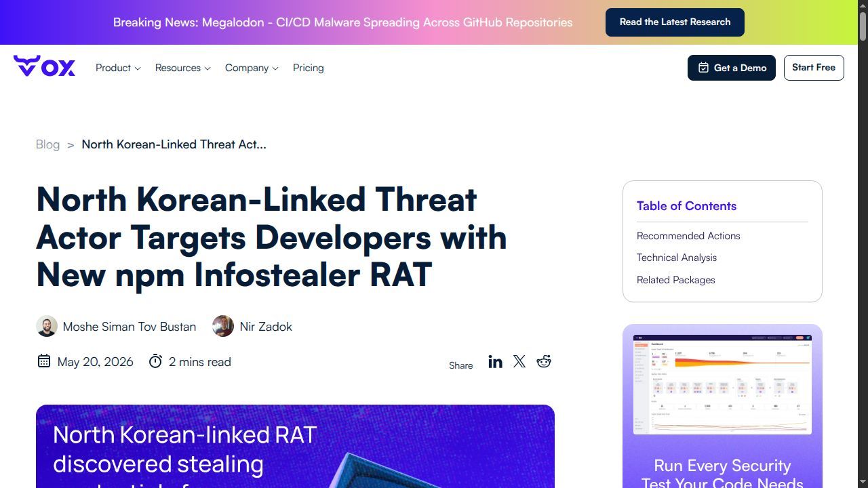Click Nir Zadok's avatar photo
The image size is (868, 488).
[223, 327]
